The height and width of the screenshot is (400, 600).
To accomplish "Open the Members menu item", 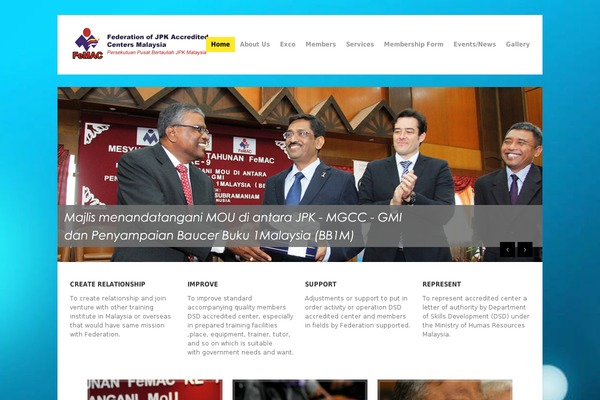I will [321, 44].
